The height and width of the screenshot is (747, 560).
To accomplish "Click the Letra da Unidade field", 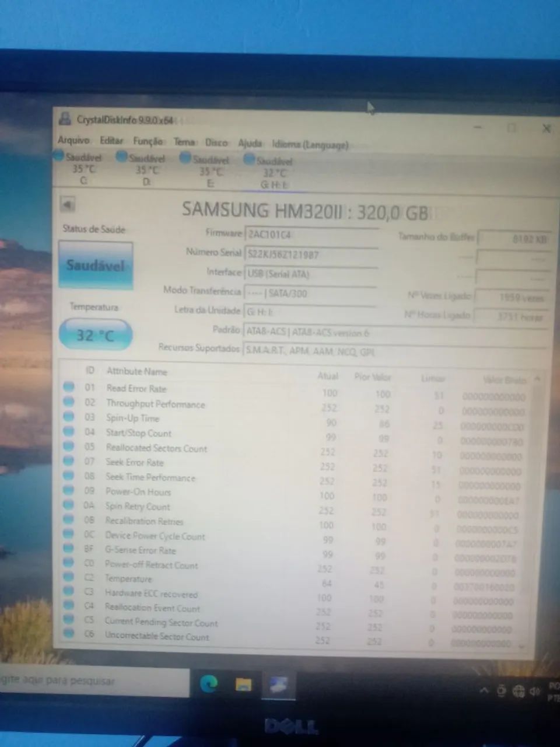I will [310, 312].
